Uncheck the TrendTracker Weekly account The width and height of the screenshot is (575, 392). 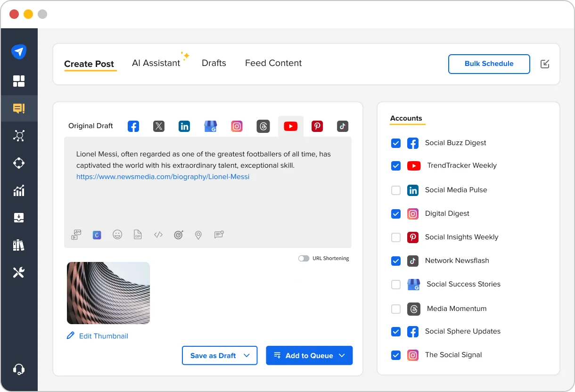[x=396, y=166]
